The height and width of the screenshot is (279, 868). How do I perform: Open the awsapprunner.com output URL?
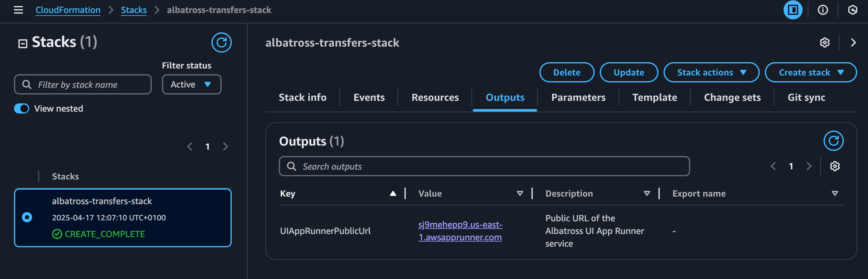point(460,231)
